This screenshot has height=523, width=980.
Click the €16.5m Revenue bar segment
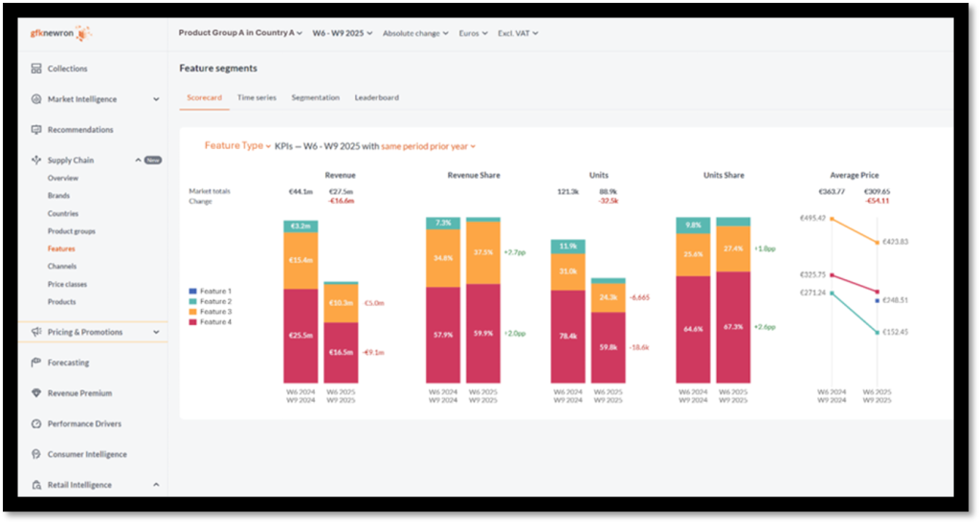(342, 353)
